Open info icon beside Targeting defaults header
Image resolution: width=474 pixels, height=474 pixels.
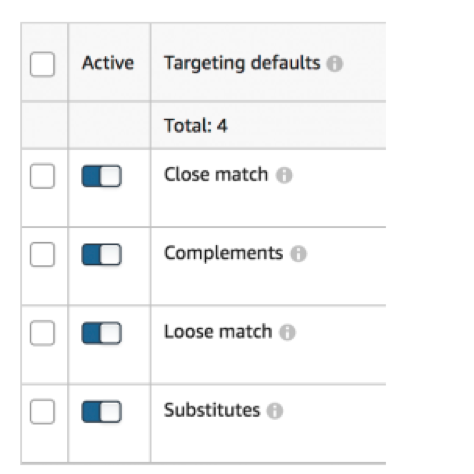(x=334, y=63)
